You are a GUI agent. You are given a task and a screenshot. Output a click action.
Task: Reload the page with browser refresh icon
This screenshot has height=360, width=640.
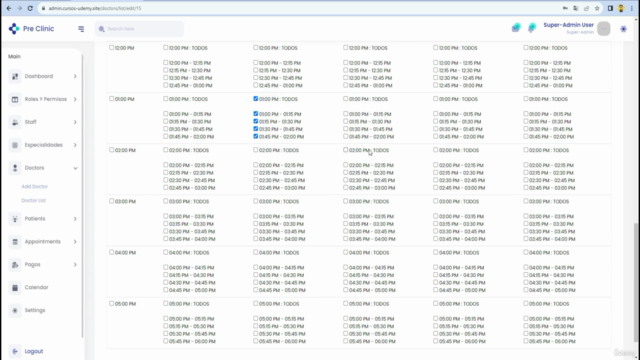coord(30,8)
